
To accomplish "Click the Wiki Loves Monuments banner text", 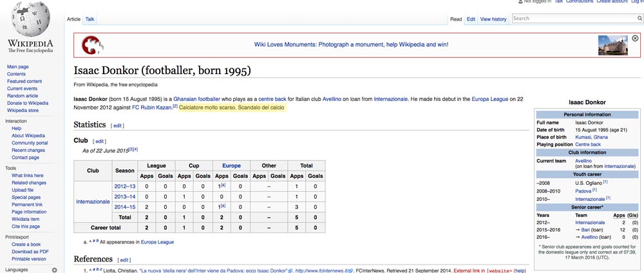I will click(x=351, y=44).
